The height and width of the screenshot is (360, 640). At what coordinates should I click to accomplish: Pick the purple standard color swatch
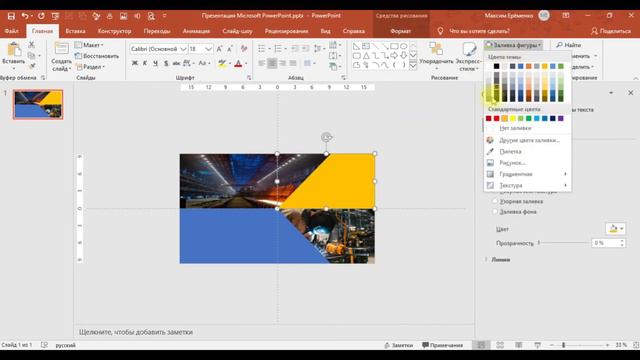561,118
